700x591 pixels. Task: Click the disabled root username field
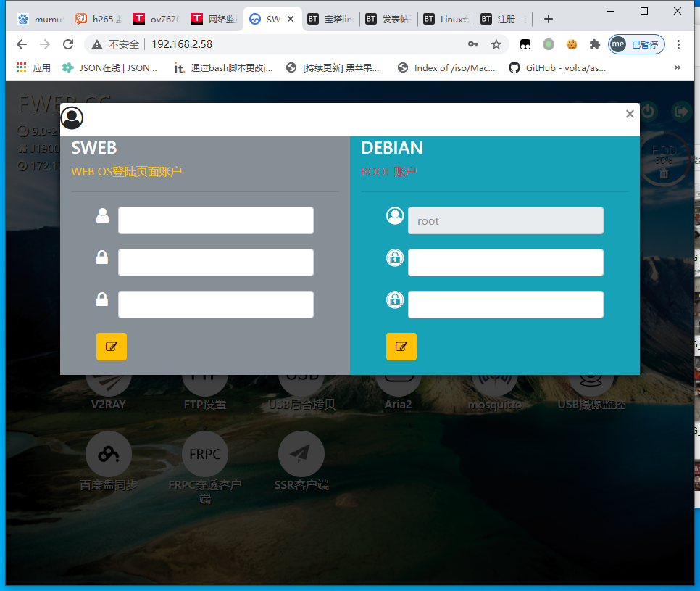pyautogui.click(x=505, y=220)
